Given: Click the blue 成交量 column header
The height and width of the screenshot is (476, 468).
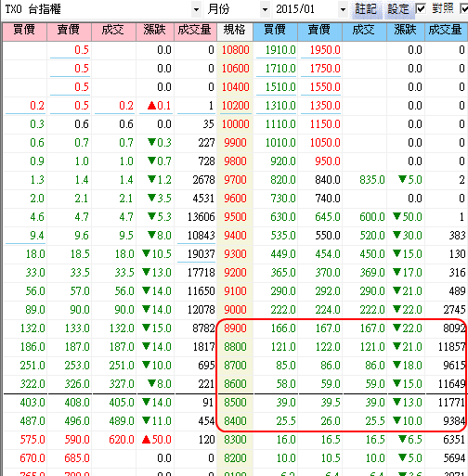Looking at the screenshot, I should pos(446,32).
